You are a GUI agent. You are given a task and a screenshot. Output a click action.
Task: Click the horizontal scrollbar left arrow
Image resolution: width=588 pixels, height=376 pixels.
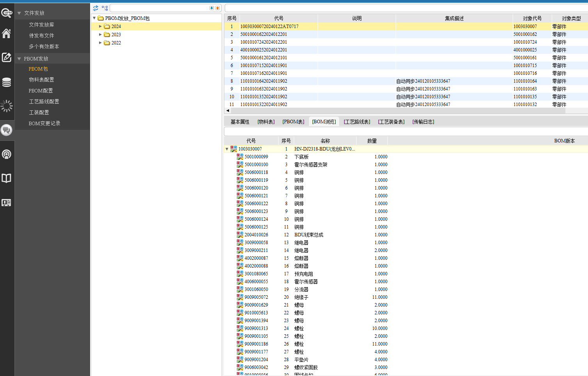pyautogui.click(x=227, y=111)
